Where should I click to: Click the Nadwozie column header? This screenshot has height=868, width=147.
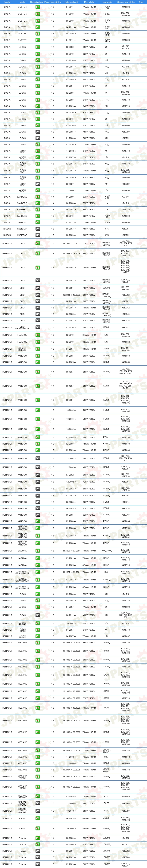coord(107,2)
